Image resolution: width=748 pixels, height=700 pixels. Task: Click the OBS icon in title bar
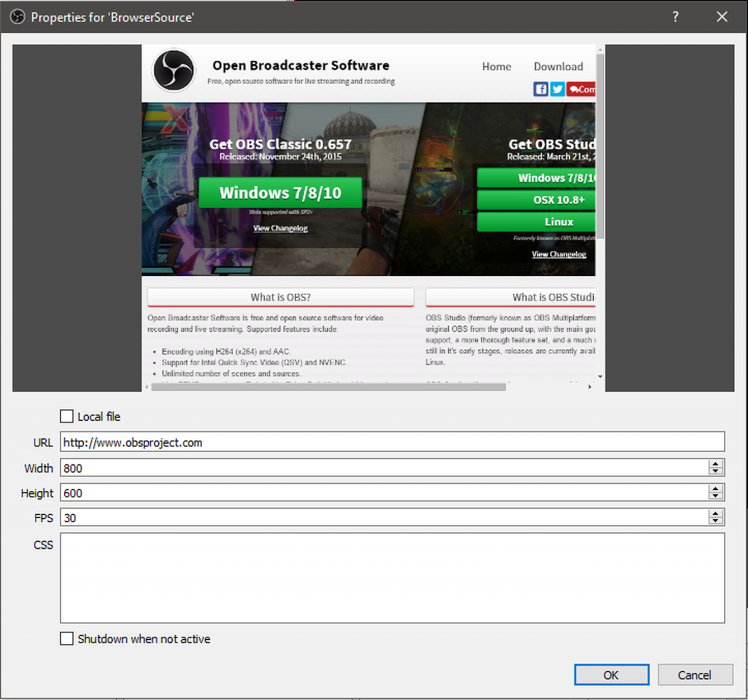(x=18, y=17)
